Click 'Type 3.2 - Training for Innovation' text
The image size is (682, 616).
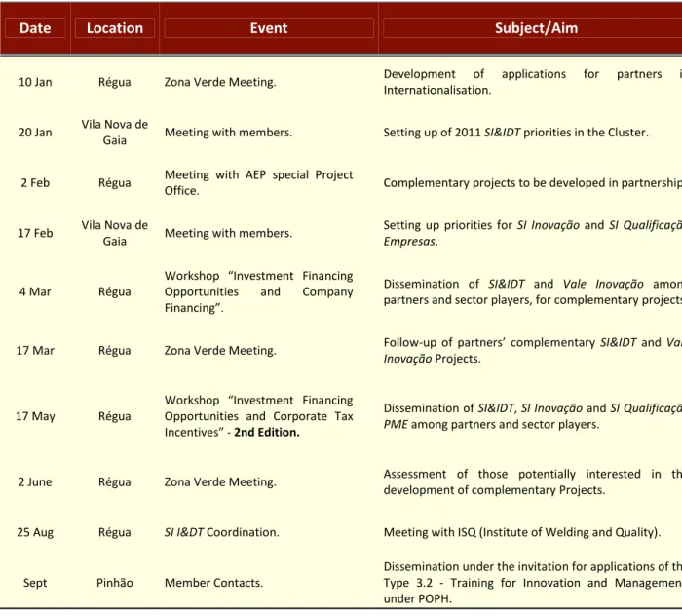pos(481,583)
